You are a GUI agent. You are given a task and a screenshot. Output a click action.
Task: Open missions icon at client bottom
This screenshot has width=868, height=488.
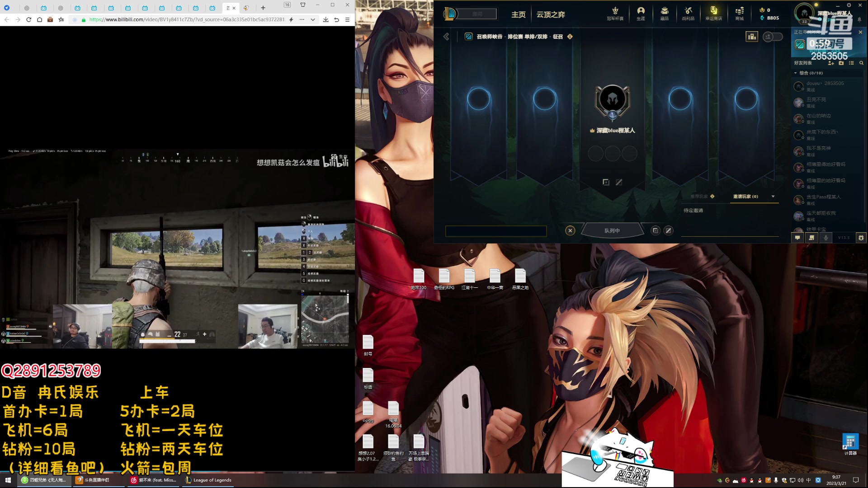(x=811, y=237)
